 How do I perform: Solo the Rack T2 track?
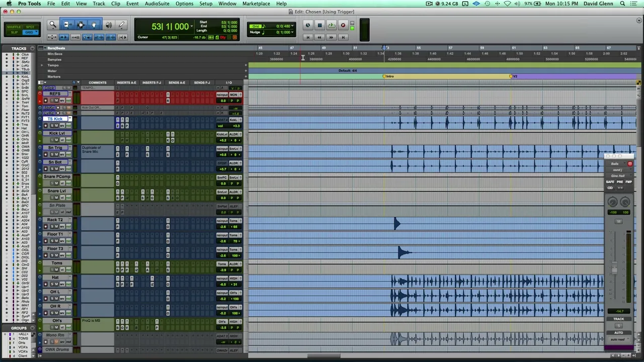(x=51, y=226)
